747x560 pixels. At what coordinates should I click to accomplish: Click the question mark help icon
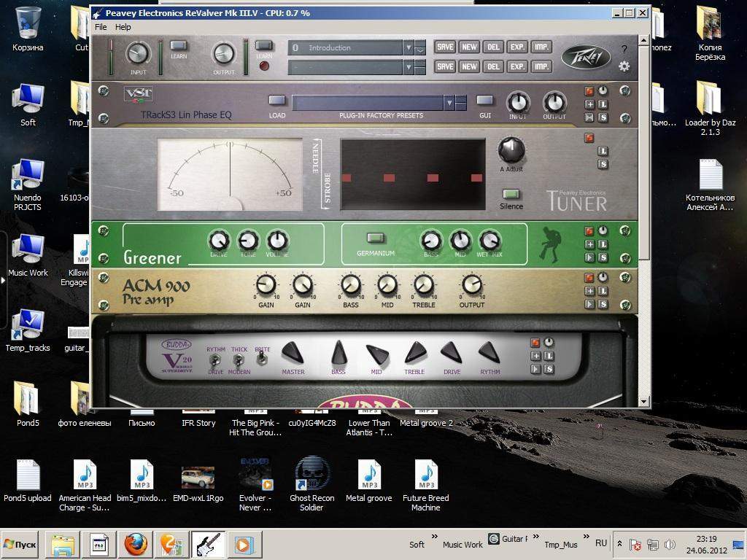click(x=624, y=49)
